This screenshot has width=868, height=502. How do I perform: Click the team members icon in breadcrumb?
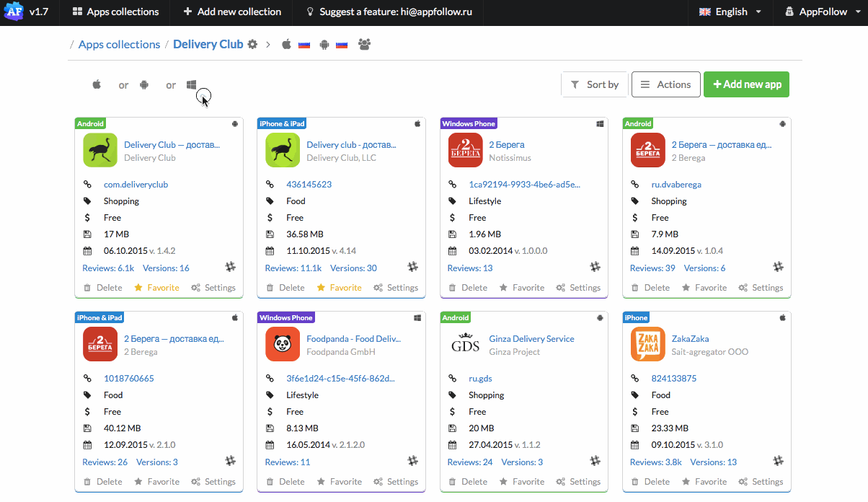click(364, 44)
